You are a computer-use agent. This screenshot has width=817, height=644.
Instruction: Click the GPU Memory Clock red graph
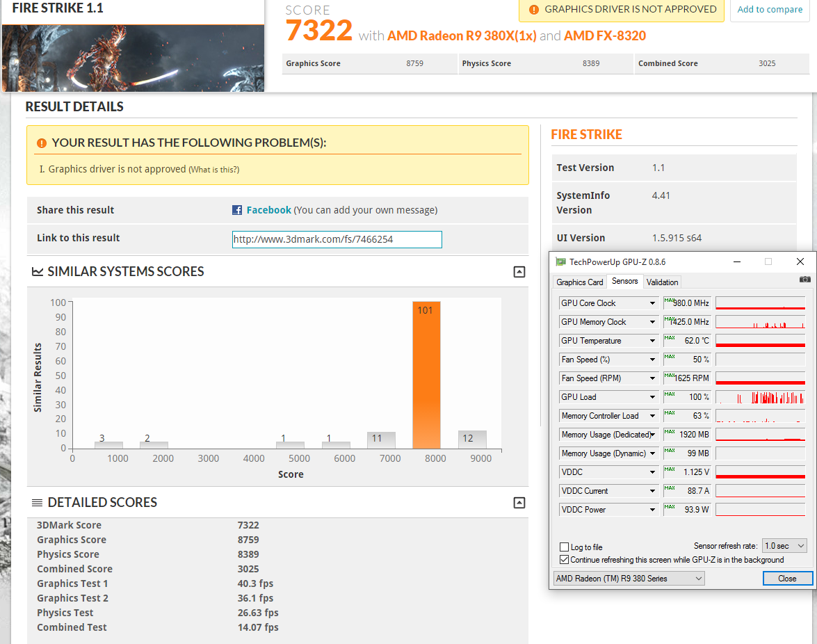pos(760,322)
